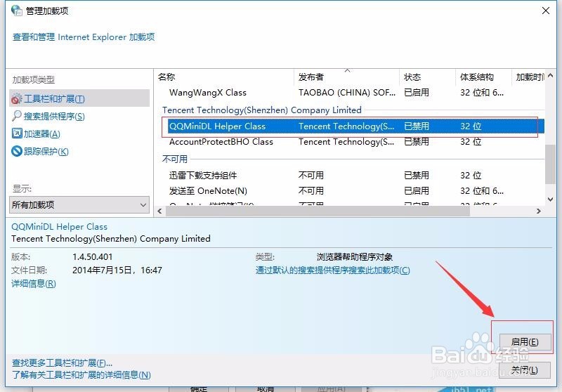This screenshot has width=562, height=392.
Task: Click the 浏览器帮助程序对象 type value
Action: point(355,257)
